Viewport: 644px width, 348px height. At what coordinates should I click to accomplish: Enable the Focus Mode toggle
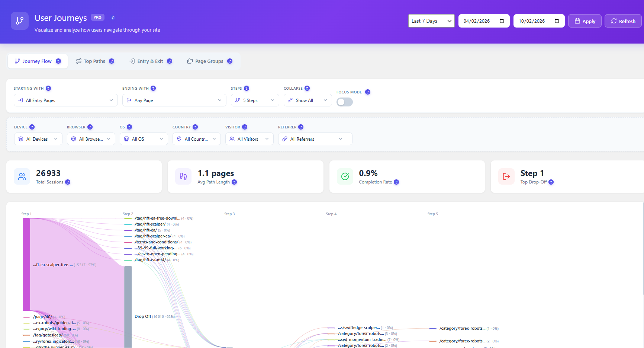pyautogui.click(x=344, y=102)
